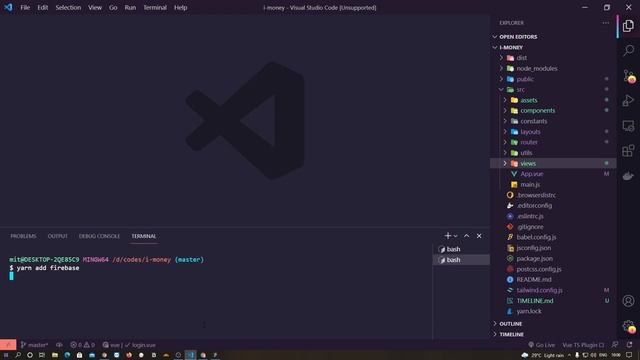This screenshot has height=360, width=640.
Task: Click the master branch in status bar
Action: click(x=34, y=345)
